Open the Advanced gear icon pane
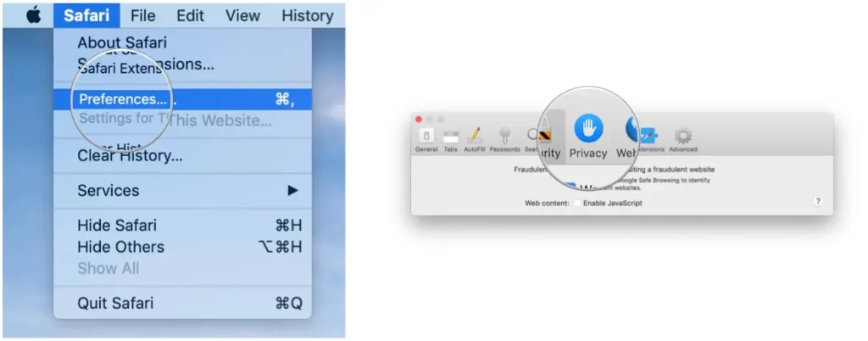The width and height of the screenshot is (868, 341). point(683,139)
